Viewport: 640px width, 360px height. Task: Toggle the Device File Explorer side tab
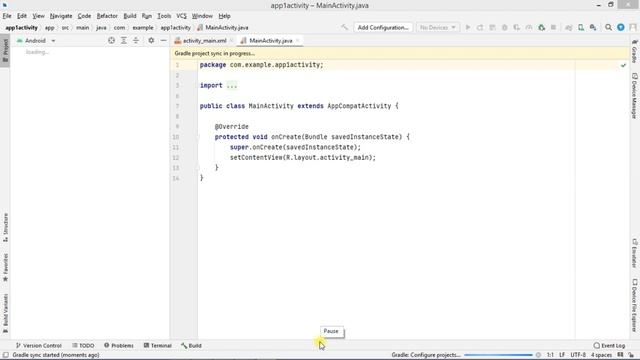(x=634, y=305)
